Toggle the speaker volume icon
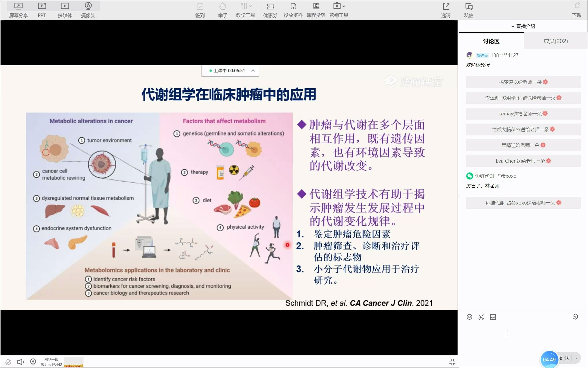The width and height of the screenshot is (588, 368). [20, 362]
